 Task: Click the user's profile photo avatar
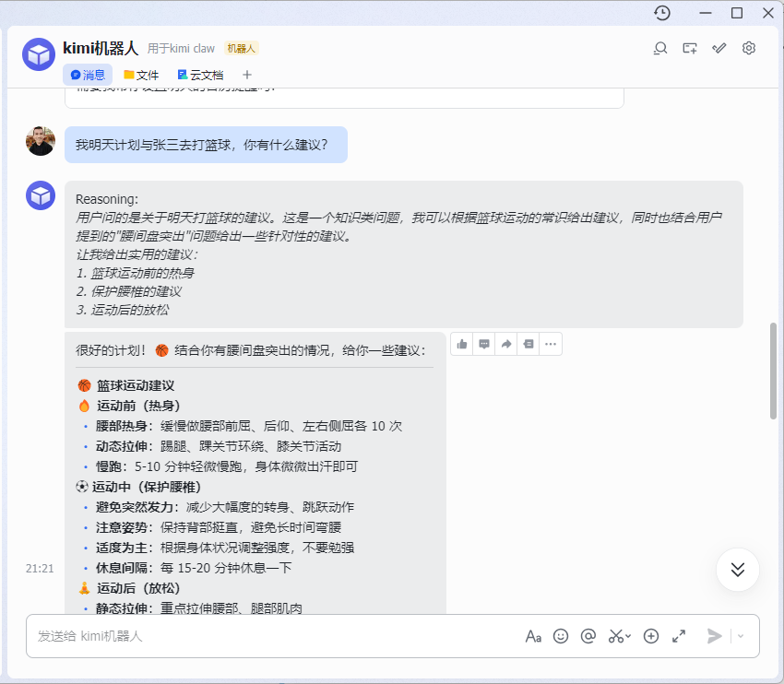(41, 141)
